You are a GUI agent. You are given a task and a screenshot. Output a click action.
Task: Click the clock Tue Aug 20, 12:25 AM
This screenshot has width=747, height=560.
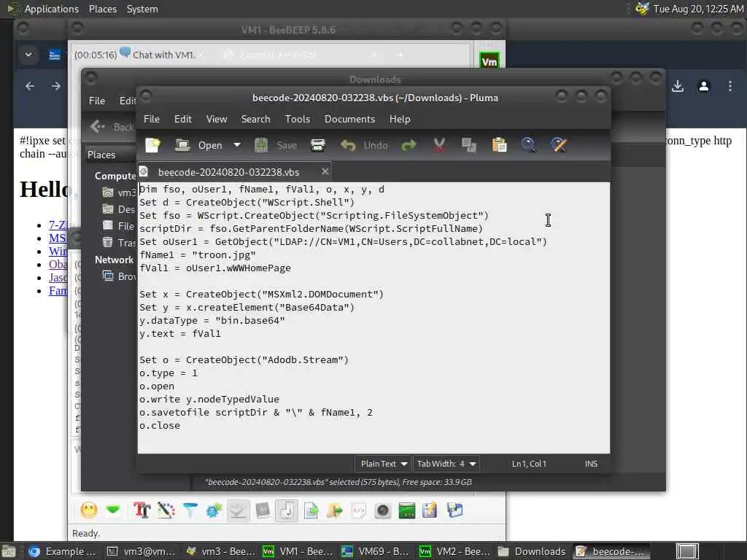698,9
